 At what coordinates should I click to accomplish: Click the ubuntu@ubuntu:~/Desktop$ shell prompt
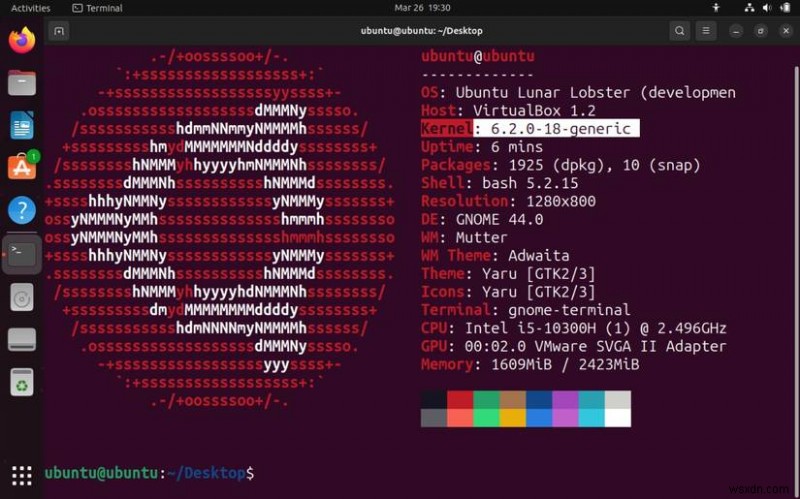(x=149, y=473)
